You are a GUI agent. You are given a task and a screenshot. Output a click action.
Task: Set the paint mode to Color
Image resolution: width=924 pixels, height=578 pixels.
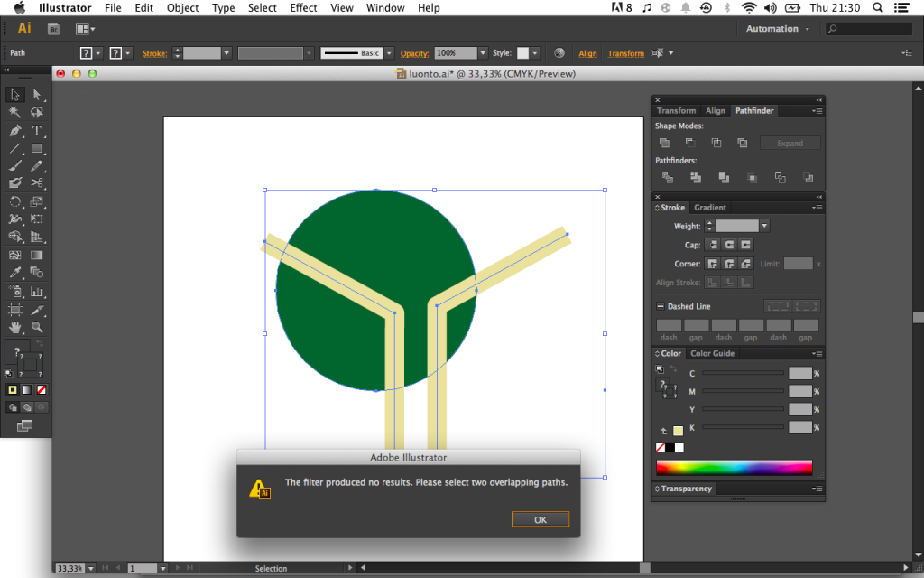(13, 390)
